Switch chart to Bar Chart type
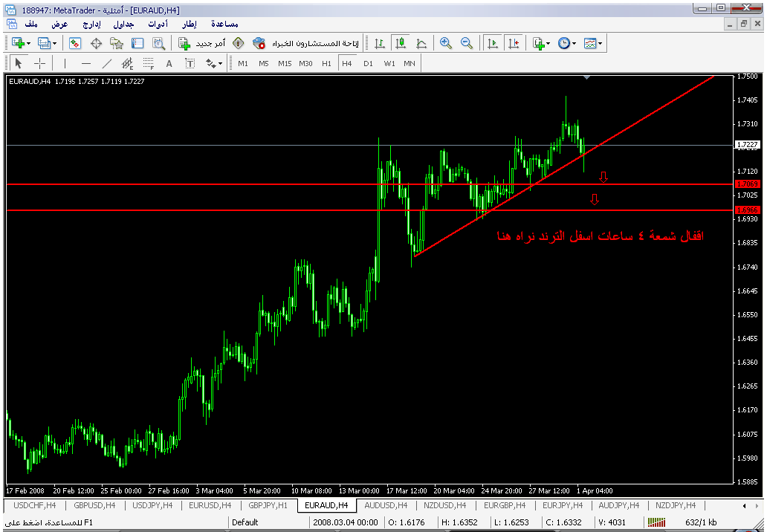The width and height of the screenshot is (767, 532). pyautogui.click(x=380, y=43)
